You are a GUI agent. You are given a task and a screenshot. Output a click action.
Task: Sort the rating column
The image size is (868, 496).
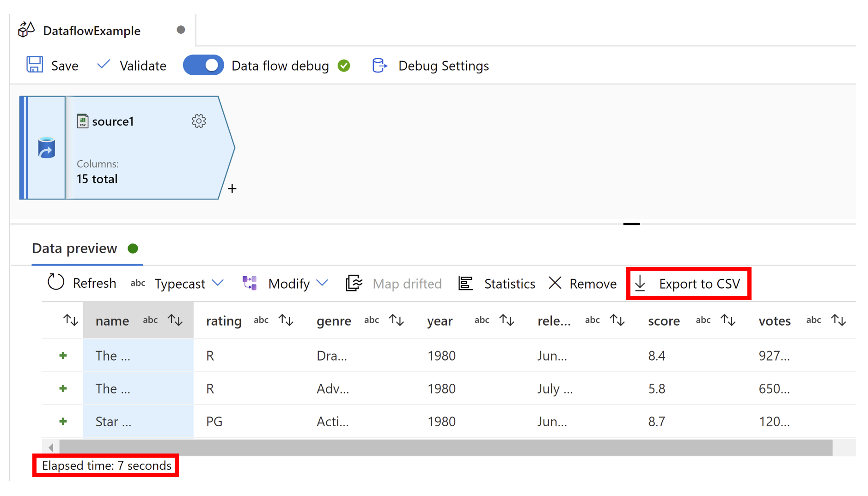286,320
